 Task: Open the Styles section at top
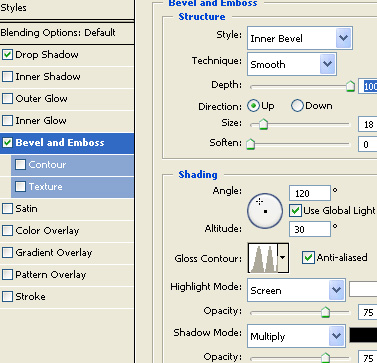click(67, 8)
